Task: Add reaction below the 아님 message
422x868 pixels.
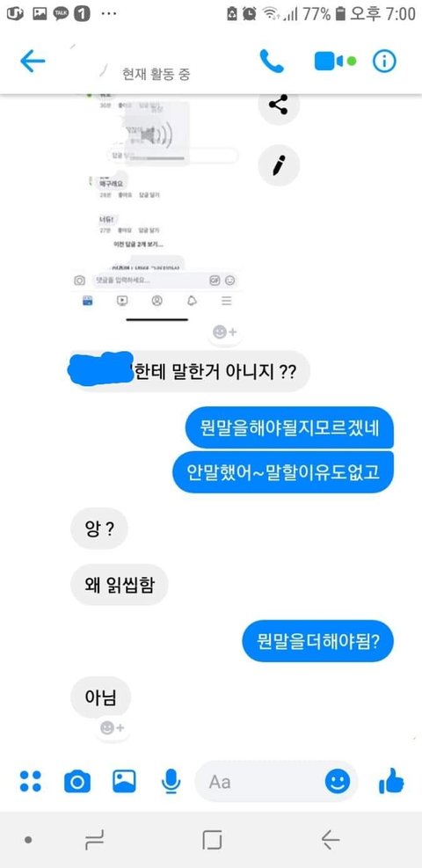Action: coord(113,728)
